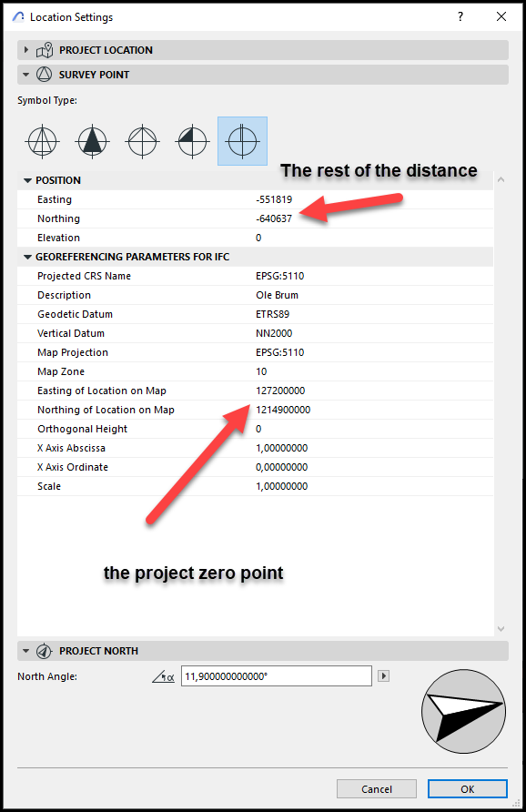Viewport: 526px width, 812px height.
Task: Select the first survey point symbol with outlined triangle
Action: coord(42,141)
